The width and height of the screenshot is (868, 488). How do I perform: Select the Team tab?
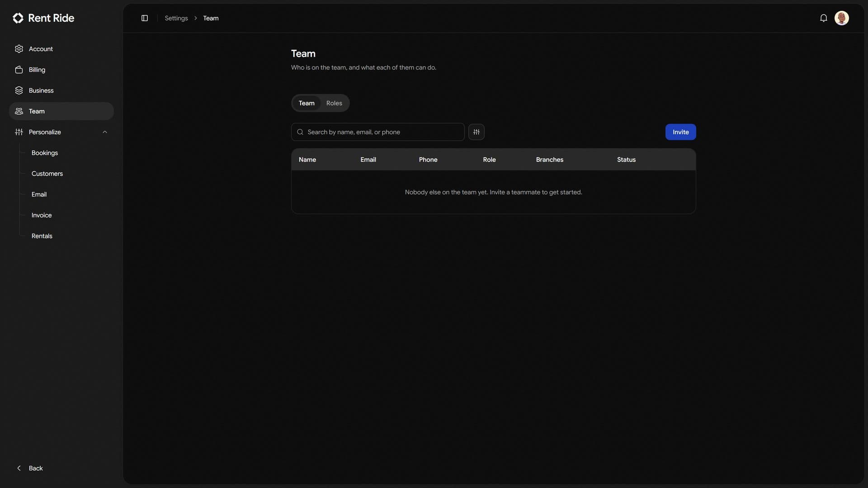click(307, 103)
